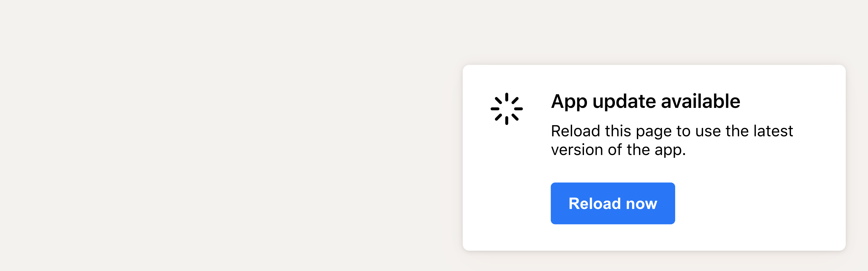The image size is (868, 271).
Task: Click the word 'page' in the description
Action: (x=654, y=132)
